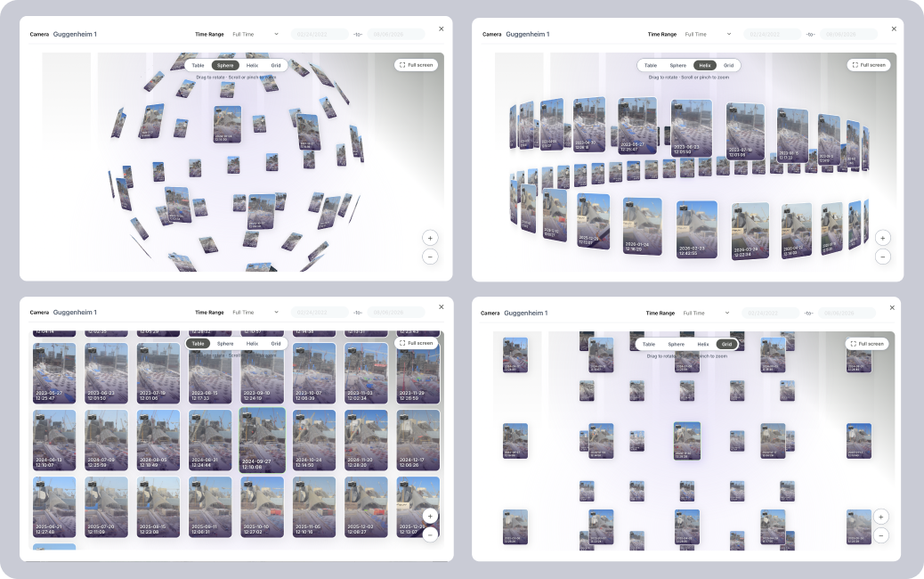Image resolution: width=924 pixels, height=579 pixels.
Task: Open thumbnail 2023-05-27 12:25:47 in Table view
Action: (54, 373)
